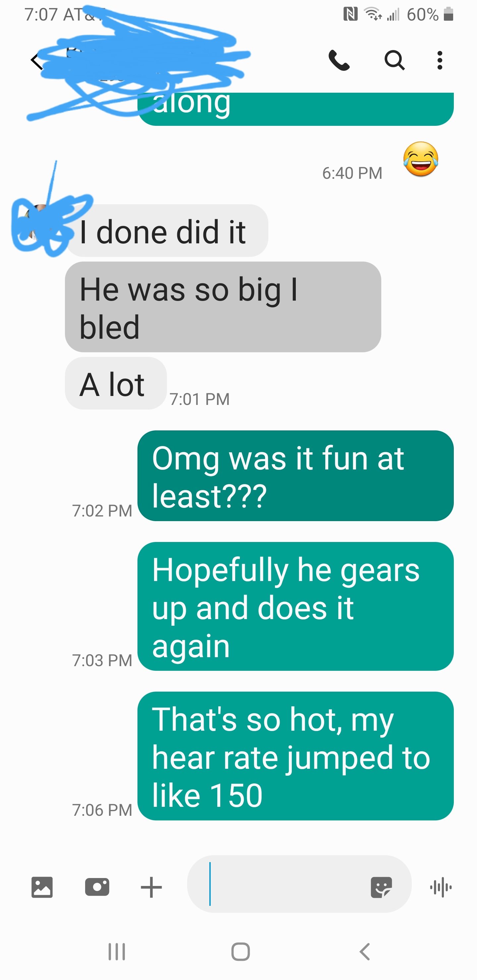477x980 pixels.
Task: Tap the Android navigation back button
Action: (x=365, y=952)
